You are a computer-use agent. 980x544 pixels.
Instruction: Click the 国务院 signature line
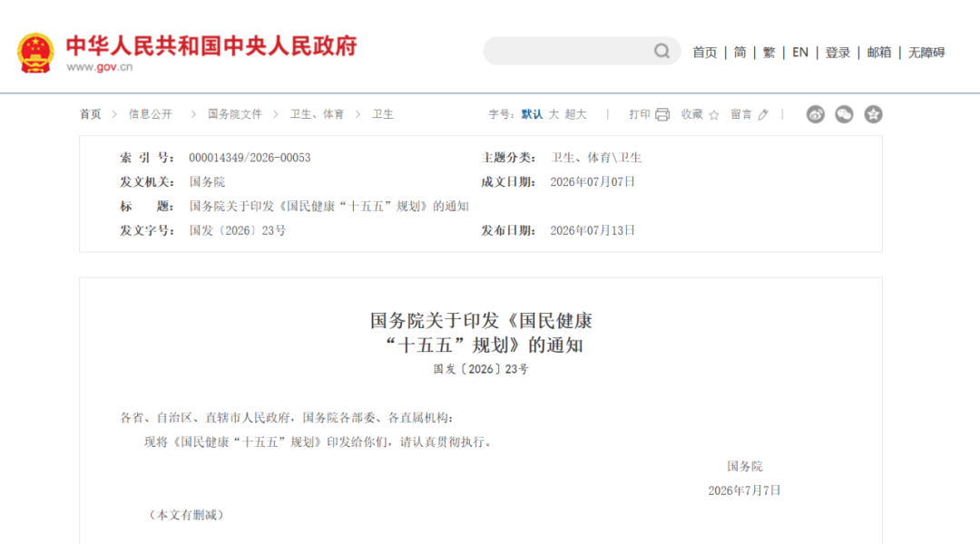click(744, 467)
